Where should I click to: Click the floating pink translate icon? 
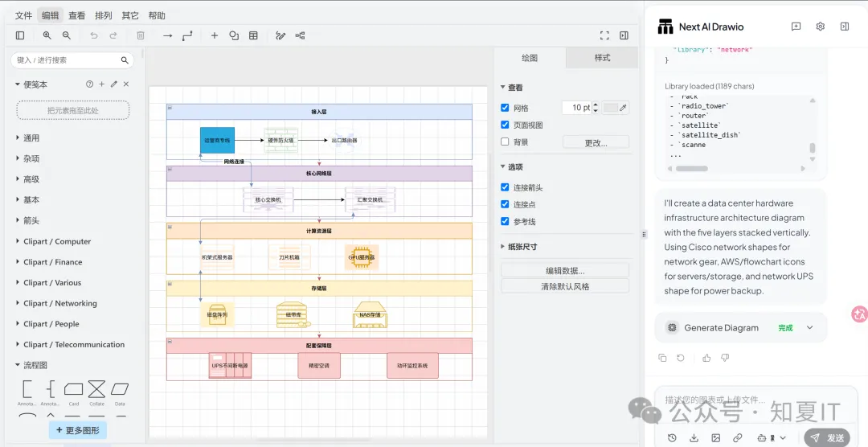(859, 314)
